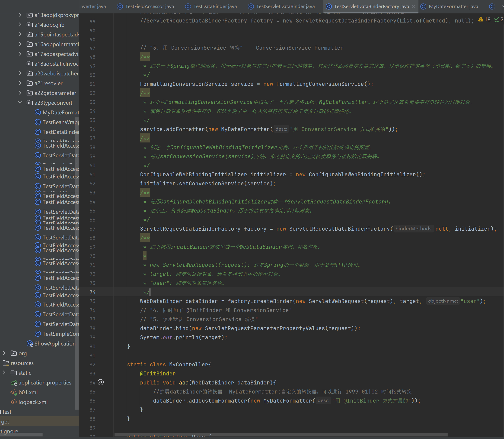This screenshot has width=504, height=439.
Task: Click the a22getparameter package icon
Action: pyautogui.click(x=30, y=93)
